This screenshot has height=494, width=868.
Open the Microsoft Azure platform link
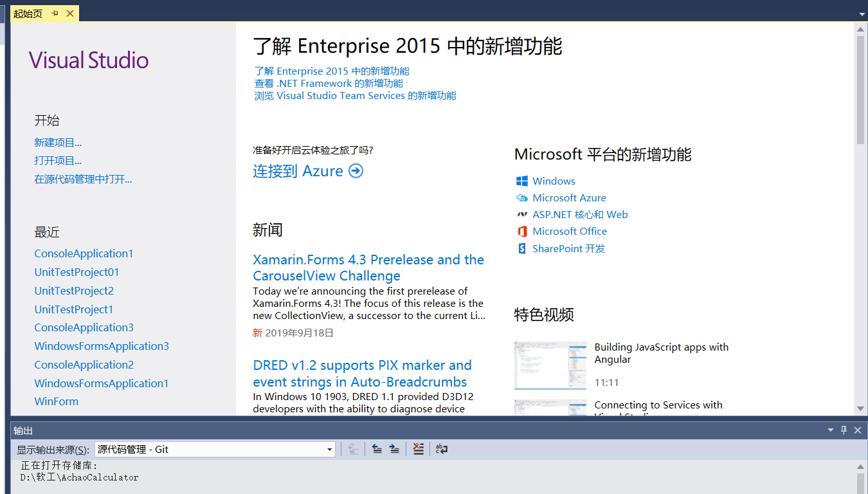pyautogui.click(x=569, y=198)
